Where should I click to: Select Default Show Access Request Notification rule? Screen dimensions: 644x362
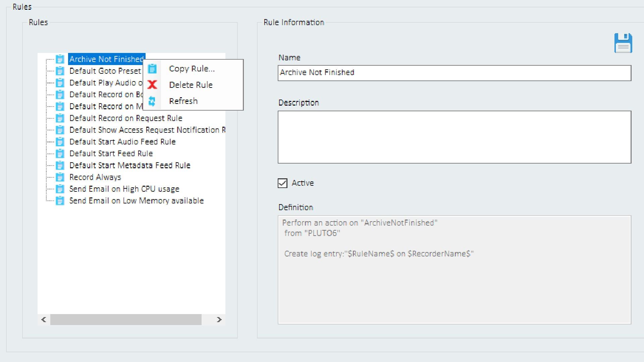pos(147,130)
